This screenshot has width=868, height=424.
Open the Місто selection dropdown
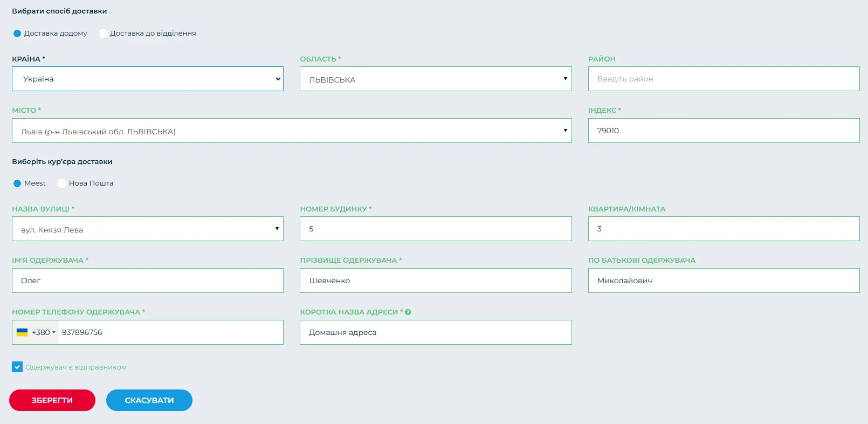(x=291, y=131)
